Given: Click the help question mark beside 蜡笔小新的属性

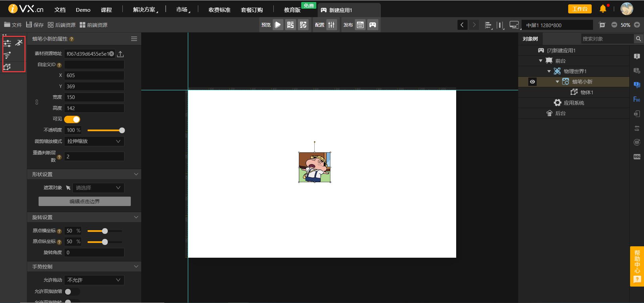Looking at the screenshot, I should 71,39.
